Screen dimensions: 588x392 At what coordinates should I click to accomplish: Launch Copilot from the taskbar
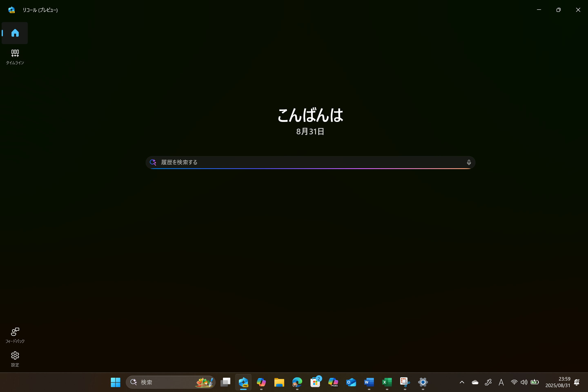coord(261,382)
